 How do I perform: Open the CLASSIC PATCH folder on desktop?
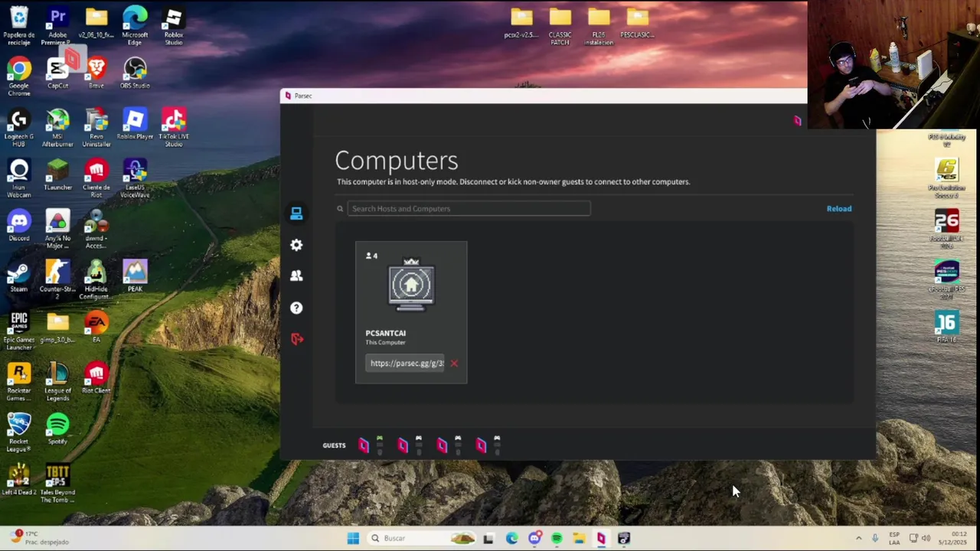pyautogui.click(x=560, y=26)
